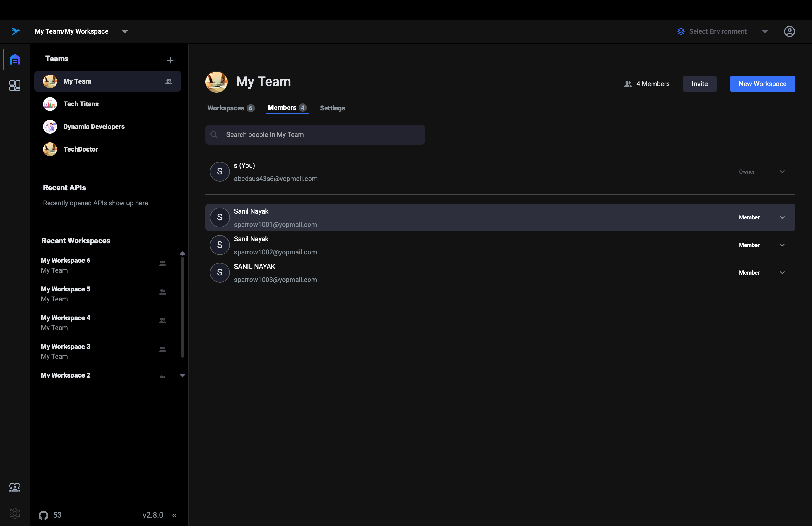Viewport: 812px width, 526px height.
Task: Click the Add Team plus icon
Action: pyautogui.click(x=170, y=59)
